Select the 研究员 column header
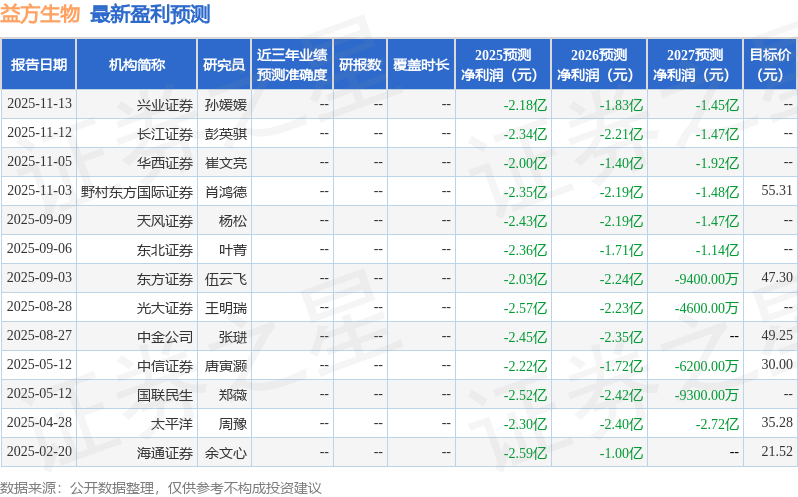Image resolution: width=798 pixels, height=497 pixels. [x=224, y=65]
